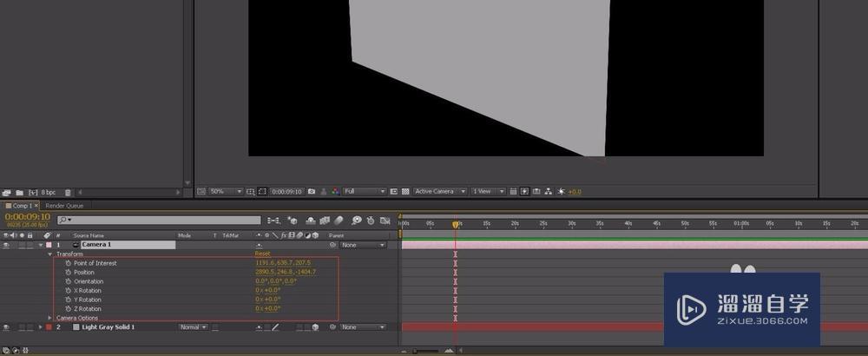Click the Reset Exposure icon
Viewport: 868px width, 356px height.
point(561,191)
